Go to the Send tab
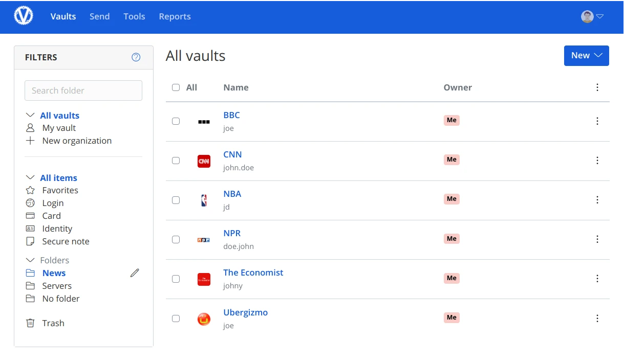The height and width of the screenshot is (364, 624). (99, 16)
